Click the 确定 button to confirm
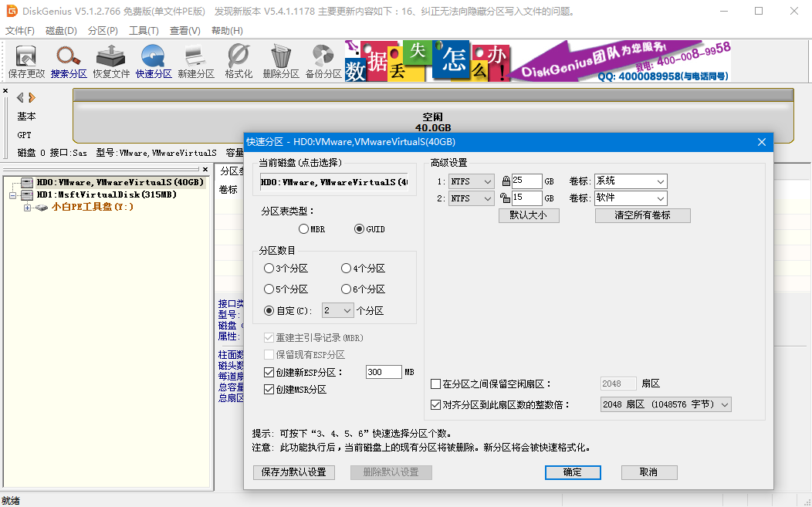Viewport: 812px width, 507px height. 572,472
